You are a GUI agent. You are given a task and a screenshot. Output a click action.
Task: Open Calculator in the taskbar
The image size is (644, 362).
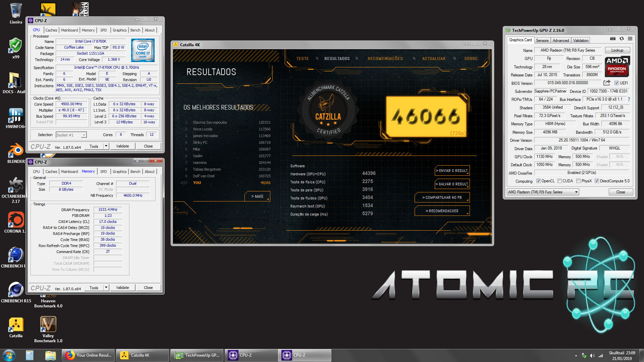pos(30,355)
